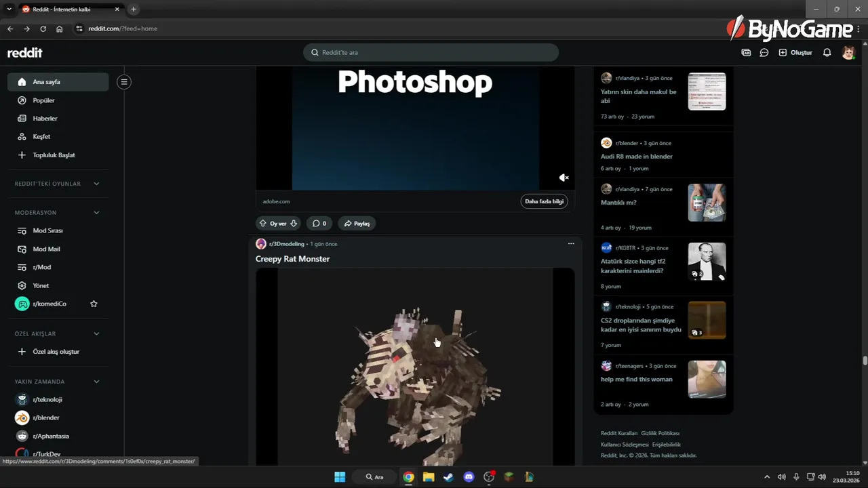This screenshot has width=868, height=488.
Task: Go back in browser history
Action: tap(9, 28)
